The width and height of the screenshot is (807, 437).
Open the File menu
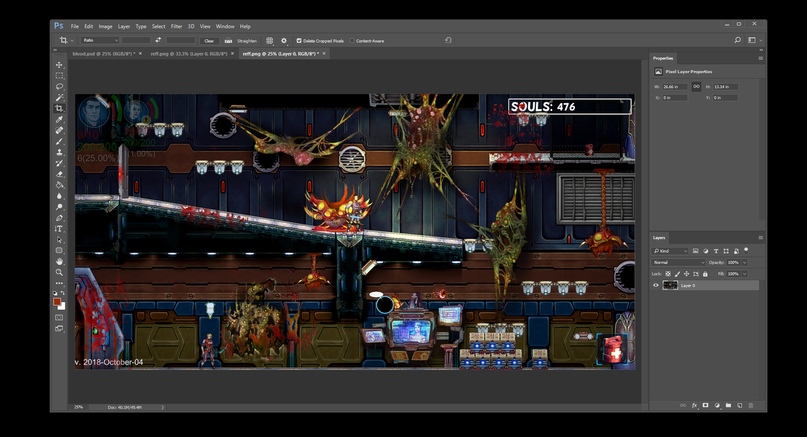pyautogui.click(x=75, y=26)
